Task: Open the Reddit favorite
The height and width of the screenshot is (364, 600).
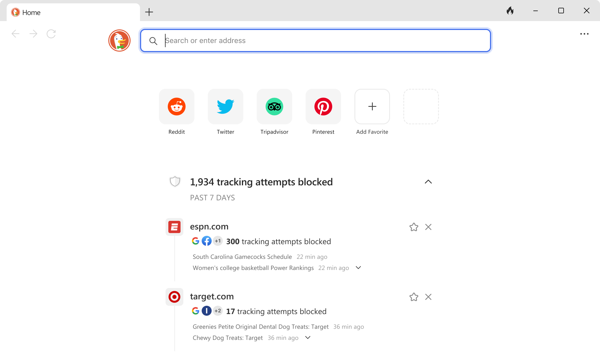Action: click(176, 107)
